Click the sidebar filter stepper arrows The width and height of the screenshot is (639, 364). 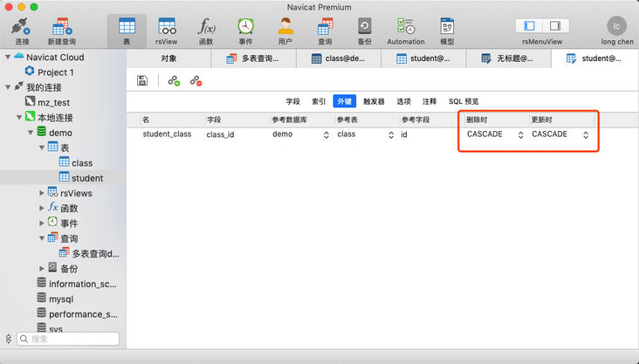(8, 339)
